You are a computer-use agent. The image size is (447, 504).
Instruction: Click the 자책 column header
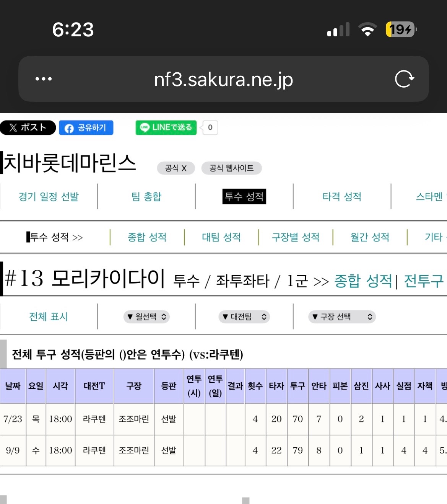(x=425, y=386)
